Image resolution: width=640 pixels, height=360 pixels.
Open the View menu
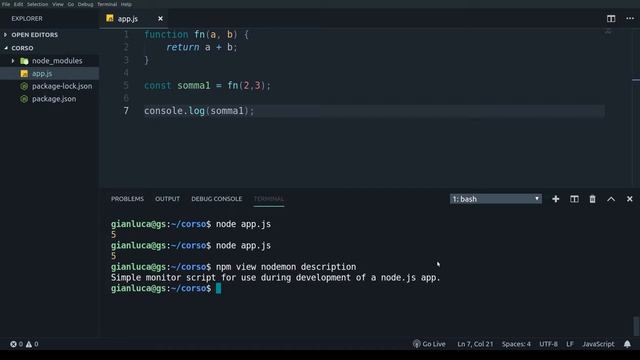pos(58,4)
